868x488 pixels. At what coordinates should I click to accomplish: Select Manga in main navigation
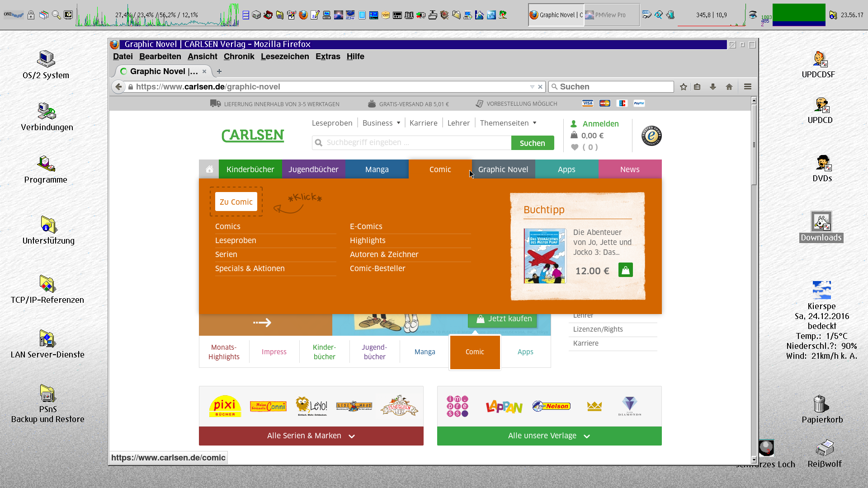click(377, 169)
